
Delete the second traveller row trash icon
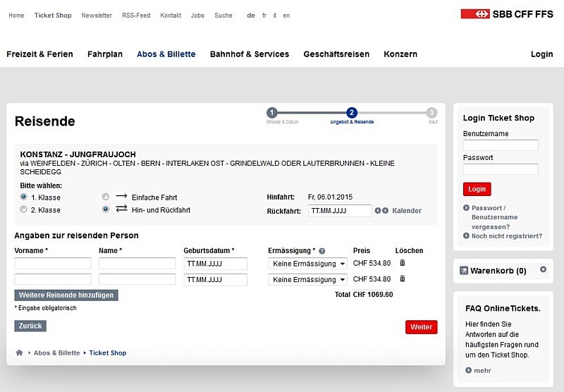click(403, 278)
